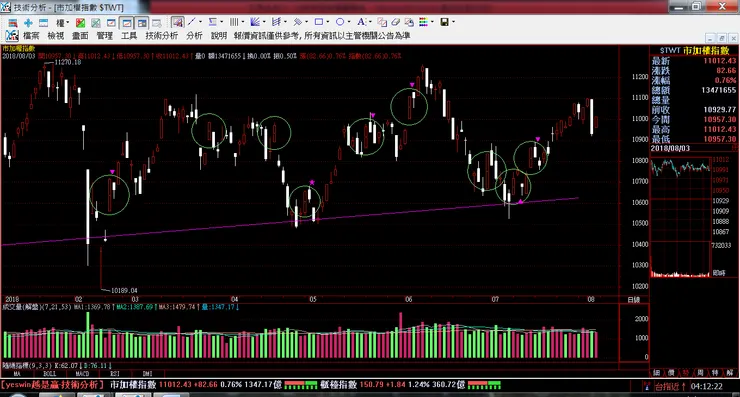Screen dimensions: 740x397
Task: Click the yeswin logo icon beside 檔案
Action: click(12, 36)
